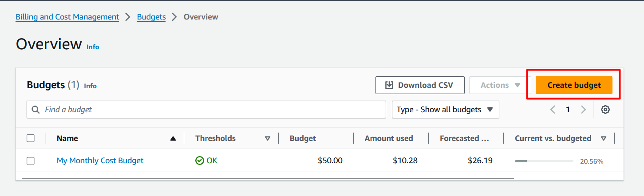Viewport: 644px width, 196px height.
Task: Sort by Name ascending arrow
Action: [173, 138]
